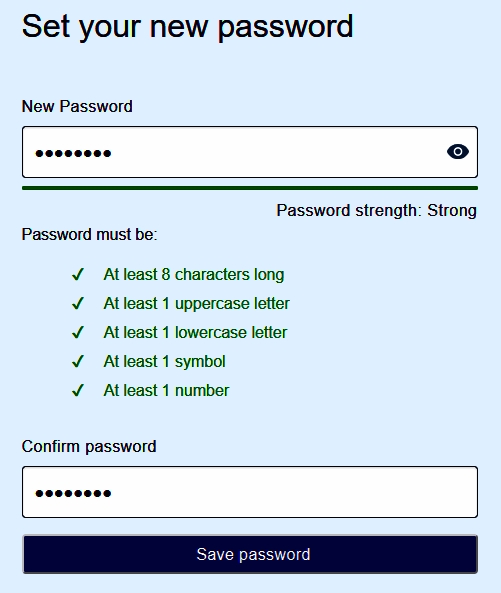This screenshot has height=593, width=501.
Task: Click the 'New Password' label
Action: point(77,106)
